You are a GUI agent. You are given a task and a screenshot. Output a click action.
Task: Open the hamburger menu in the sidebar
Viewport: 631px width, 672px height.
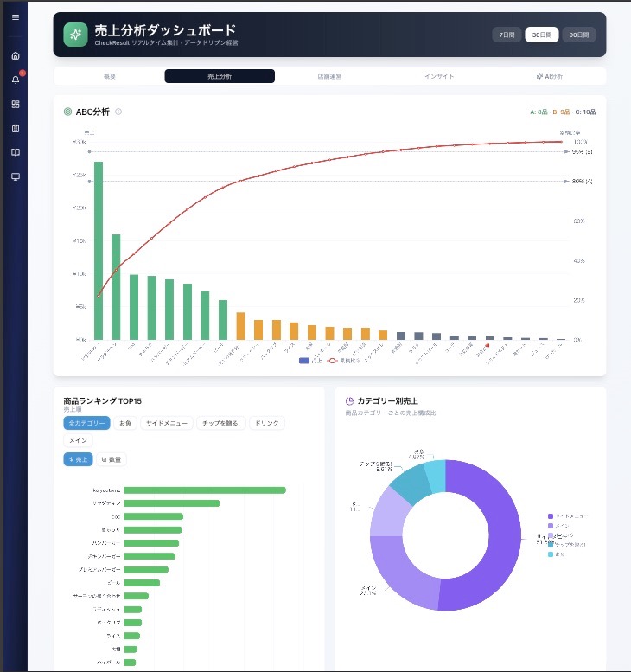pos(16,17)
